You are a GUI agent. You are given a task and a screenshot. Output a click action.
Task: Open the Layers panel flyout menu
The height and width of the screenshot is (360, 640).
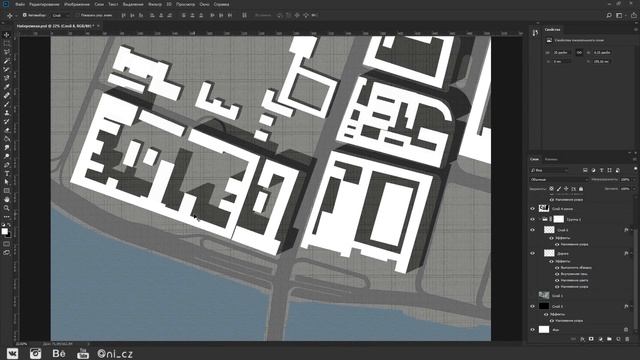point(635,159)
